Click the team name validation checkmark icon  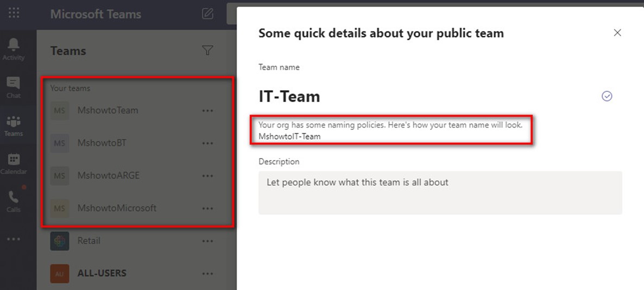607,96
